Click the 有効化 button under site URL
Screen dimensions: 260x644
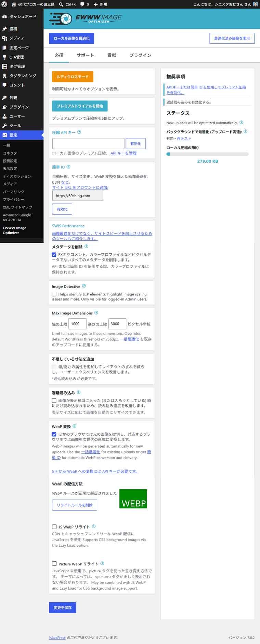tap(62, 209)
